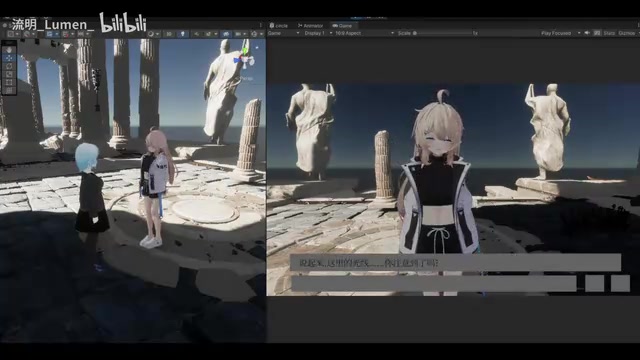Open the Play Focused dropdown
This screenshot has width=640, height=360.
tap(560, 33)
